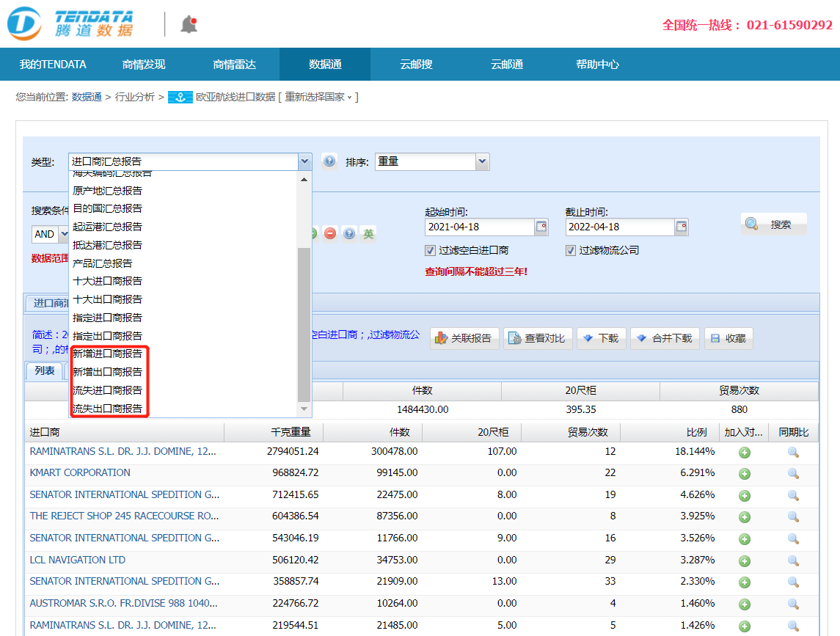Add the 18.144% RAMINATRANS row to comparison
This screenshot has height=636, width=840.
pos(744,453)
